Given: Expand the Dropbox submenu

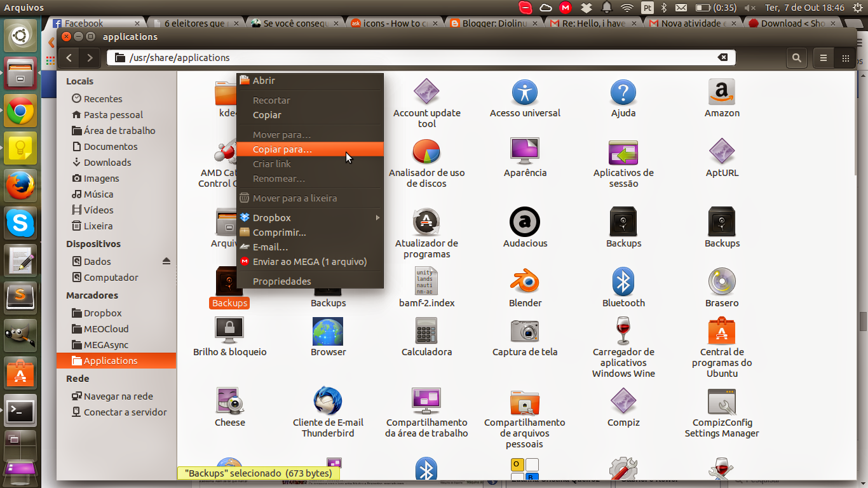Looking at the screenshot, I should [x=310, y=218].
